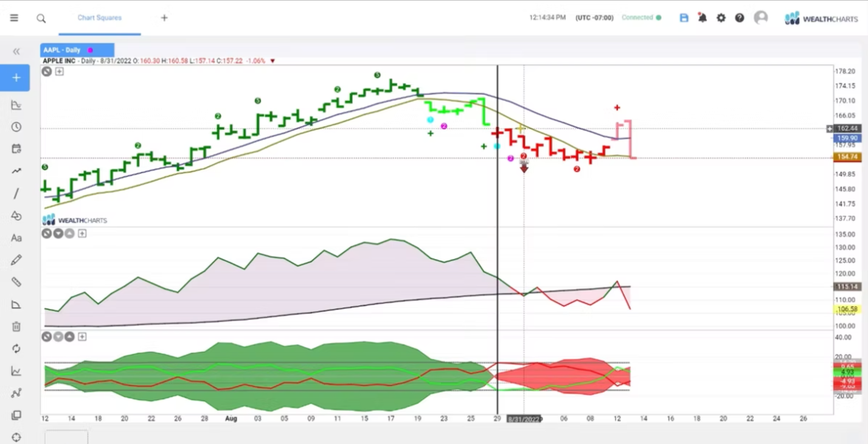Click the duplicate layers sidebar icon
The image size is (868, 444).
tap(16, 415)
